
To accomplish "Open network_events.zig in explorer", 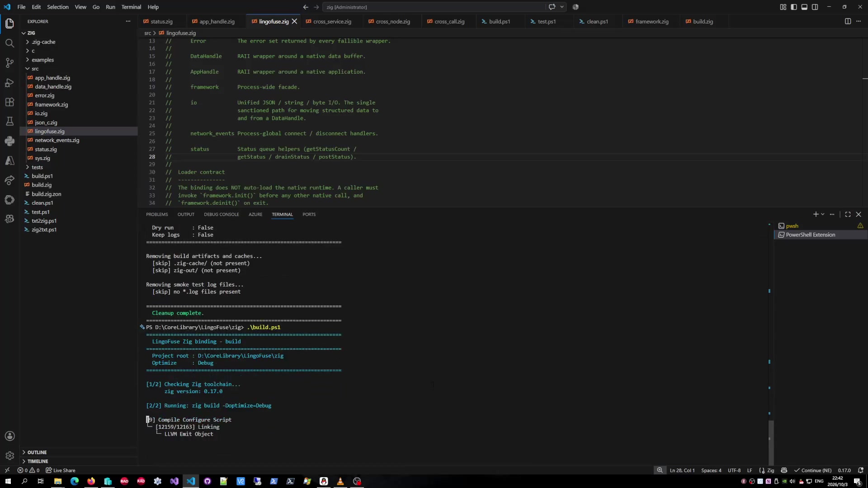I will click(57, 141).
